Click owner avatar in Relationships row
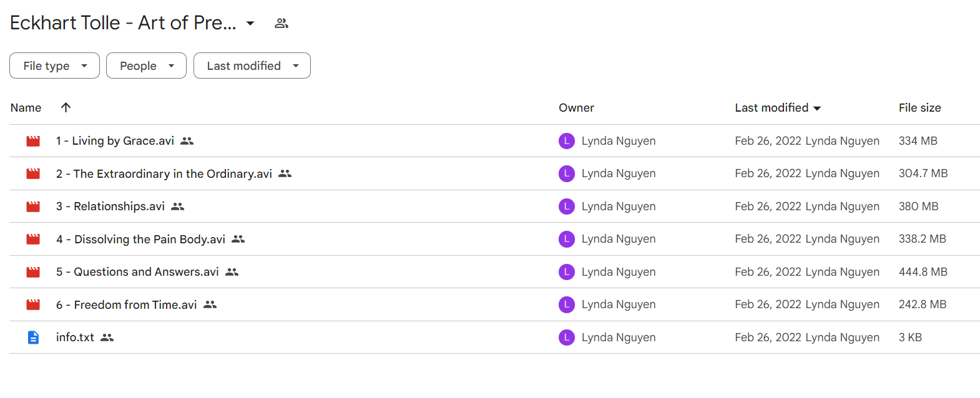 click(x=567, y=206)
